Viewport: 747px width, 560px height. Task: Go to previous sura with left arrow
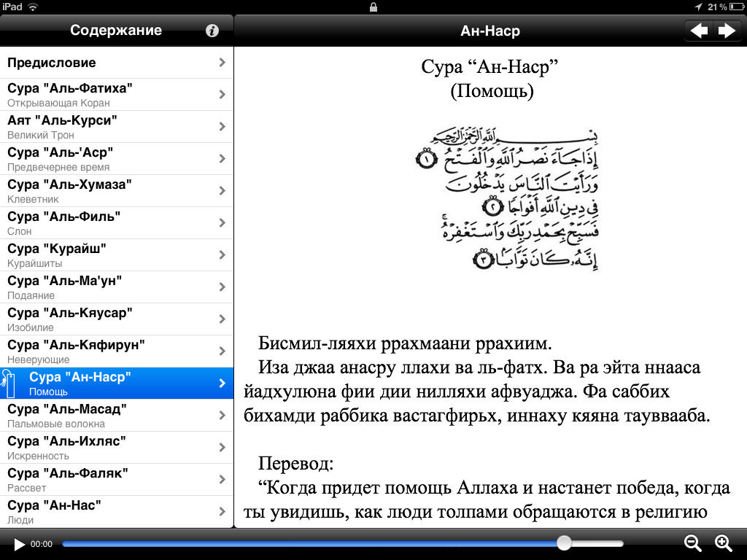click(x=699, y=31)
